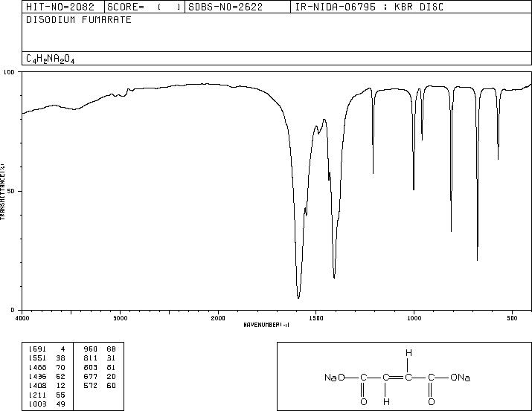This screenshot has height=411, width=532.
Task: Click the TRANSMITTANCE y-axis title
Action: [x=3, y=192]
